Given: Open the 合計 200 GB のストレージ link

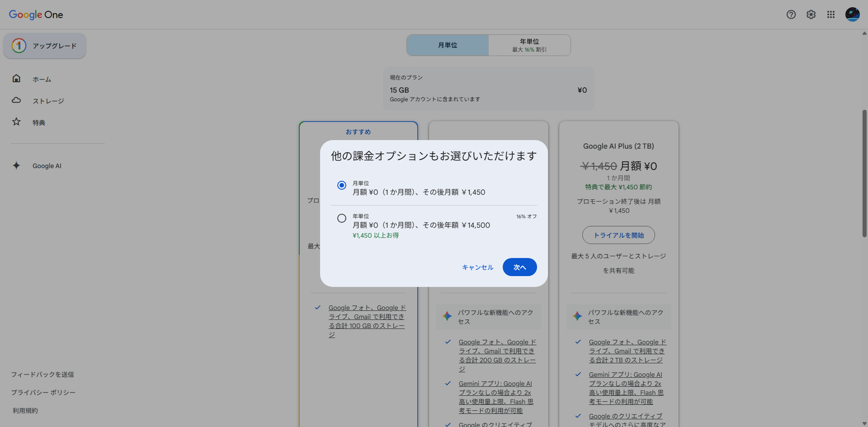Looking at the screenshot, I should (497, 356).
